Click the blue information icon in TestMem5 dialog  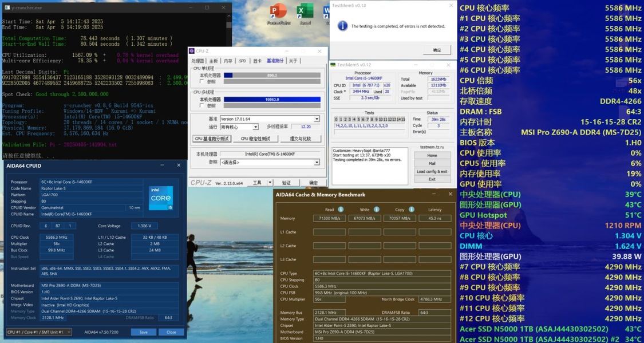tap(342, 26)
